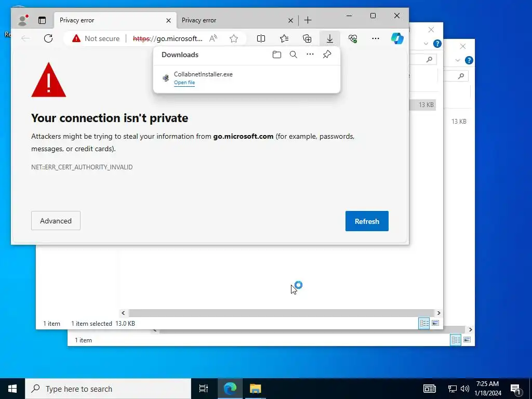Click the 13 KB size cell in front Explorer
The width and height of the screenshot is (532, 399).
(x=426, y=104)
